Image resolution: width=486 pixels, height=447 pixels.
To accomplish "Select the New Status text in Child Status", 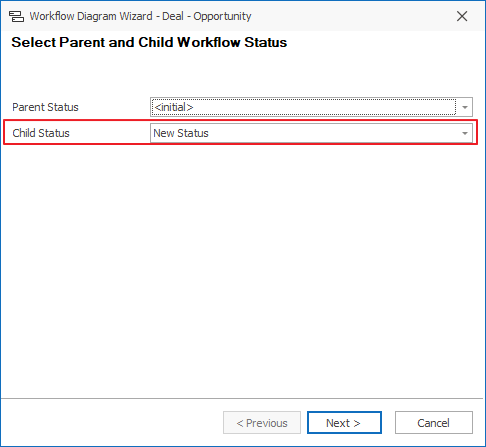I will point(181,133).
